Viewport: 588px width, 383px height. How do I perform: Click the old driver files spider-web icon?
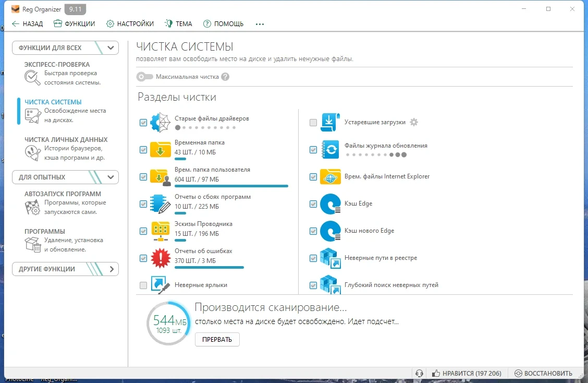[x=160, y=123]
